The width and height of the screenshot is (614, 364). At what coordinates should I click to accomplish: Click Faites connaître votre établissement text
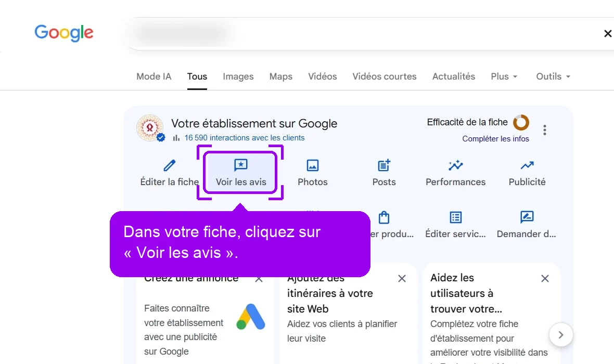pos(183,330)
